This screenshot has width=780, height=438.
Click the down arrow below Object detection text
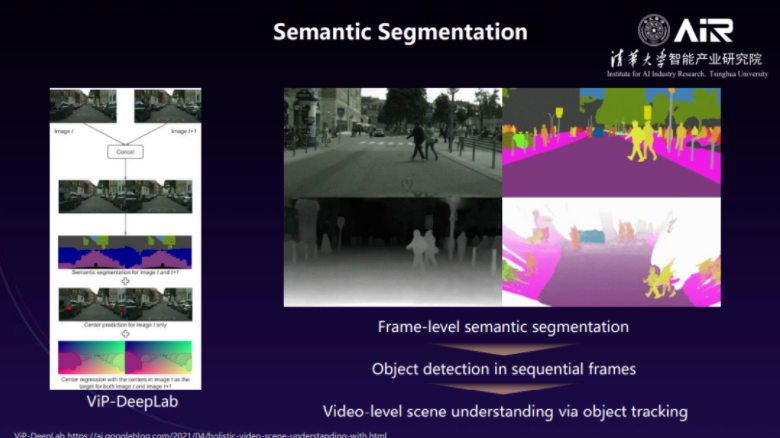point(503,390)
